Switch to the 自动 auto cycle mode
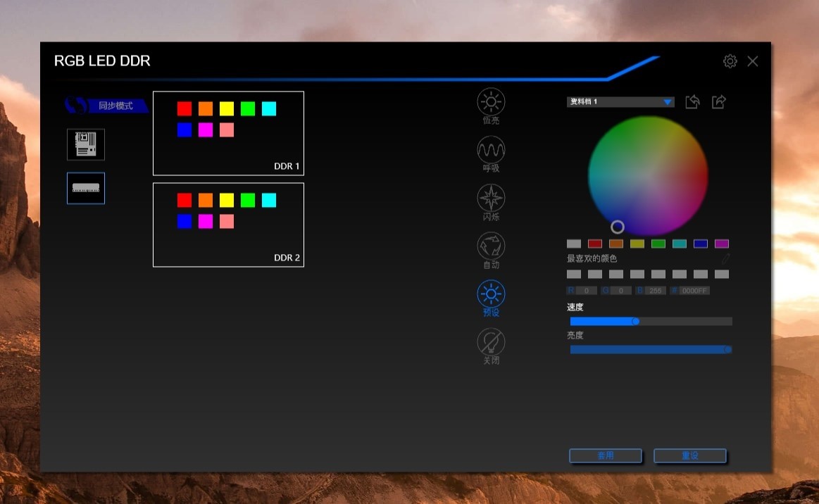The width and height of the screenshot is (819, 504). click(x=491, y=246)
